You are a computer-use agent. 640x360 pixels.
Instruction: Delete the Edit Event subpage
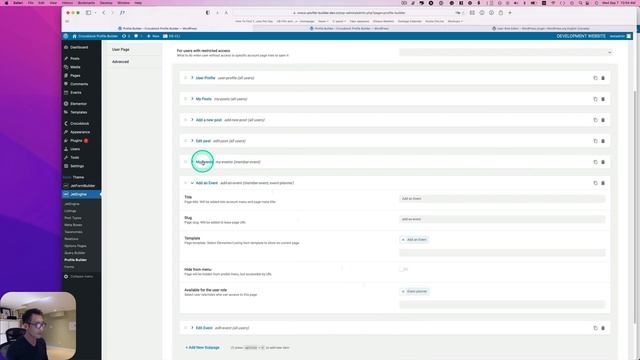coord(603,328)
